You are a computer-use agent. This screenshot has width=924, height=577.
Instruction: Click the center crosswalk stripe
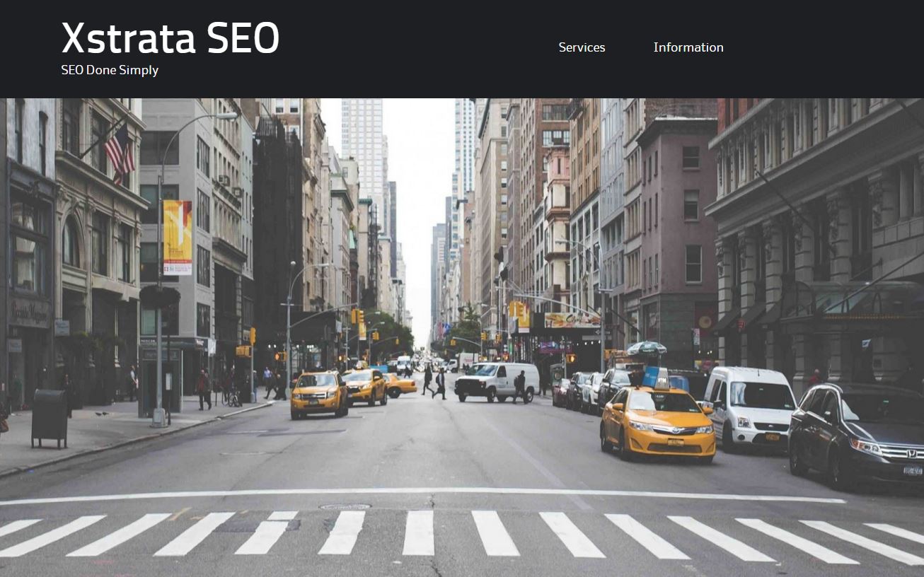click(x=418, y=532)
